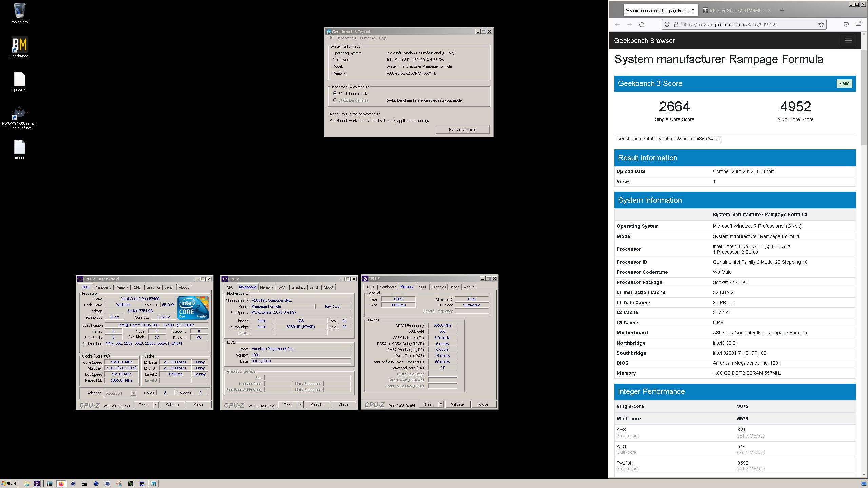Select 64-bit benchmarks radio button
The width and height of the screenshot is (868, 488).
(x=335, y=100)
